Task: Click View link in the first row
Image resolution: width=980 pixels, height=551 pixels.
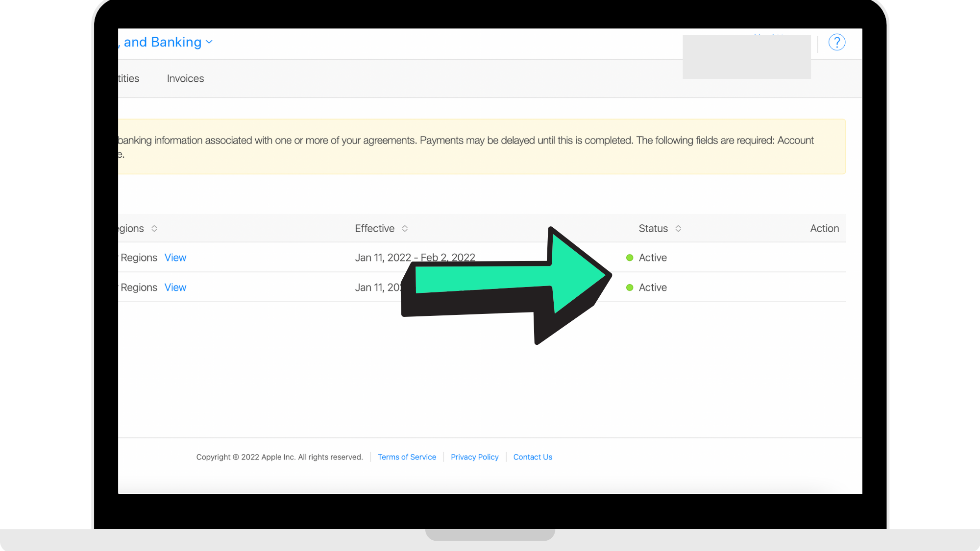Action: click(x=175, y=258)
